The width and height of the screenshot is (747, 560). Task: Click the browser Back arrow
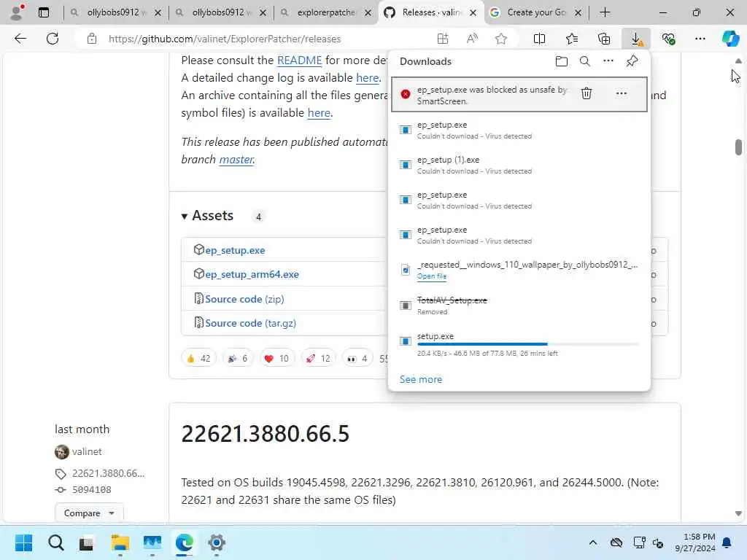pos(20,39)
